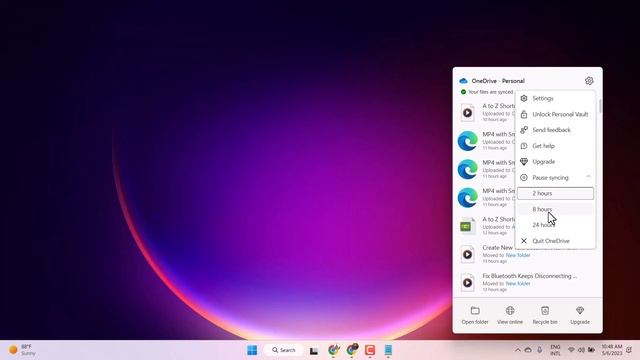Click play file icon of A to Z uploaded 10 hours ago
The image size is (640, 360).
[468, 113]
